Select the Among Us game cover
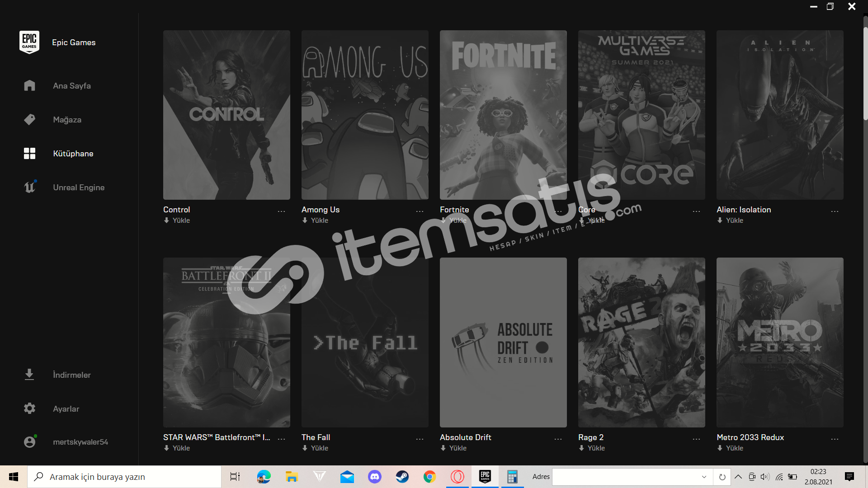This screenshot has height=488, width=868. (365, 115)
